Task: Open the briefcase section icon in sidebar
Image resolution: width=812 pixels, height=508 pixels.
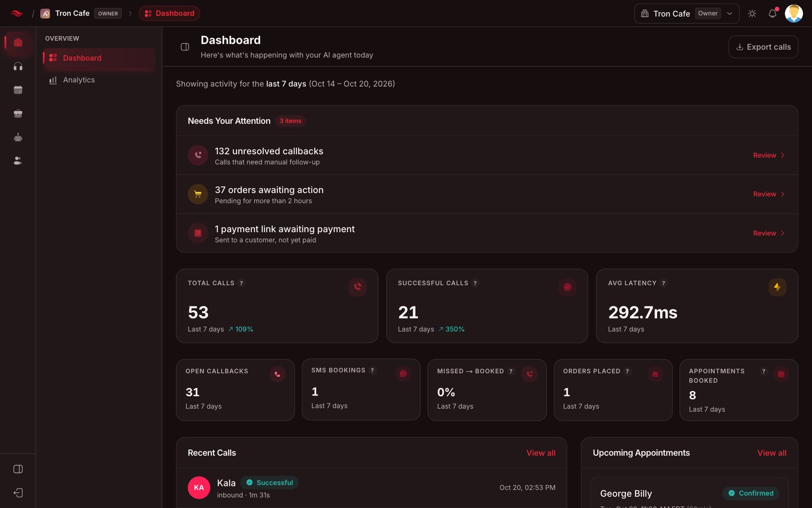Action: 18,113
